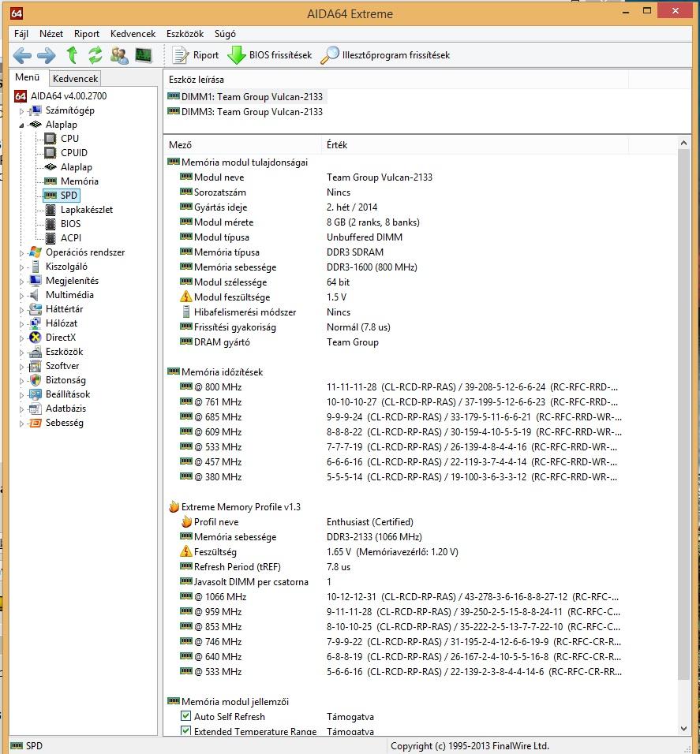The height and width of the screenshot is (754, 700).
Task: Go back with the blue left arrow
Action: pos(22,56)
